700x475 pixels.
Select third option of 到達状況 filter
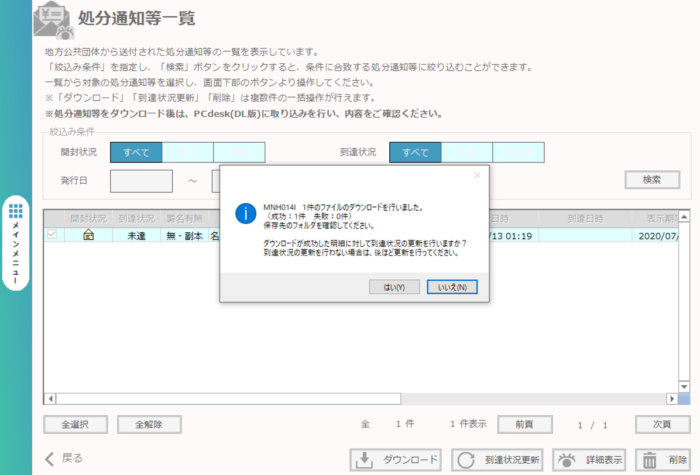click(519, 152)
